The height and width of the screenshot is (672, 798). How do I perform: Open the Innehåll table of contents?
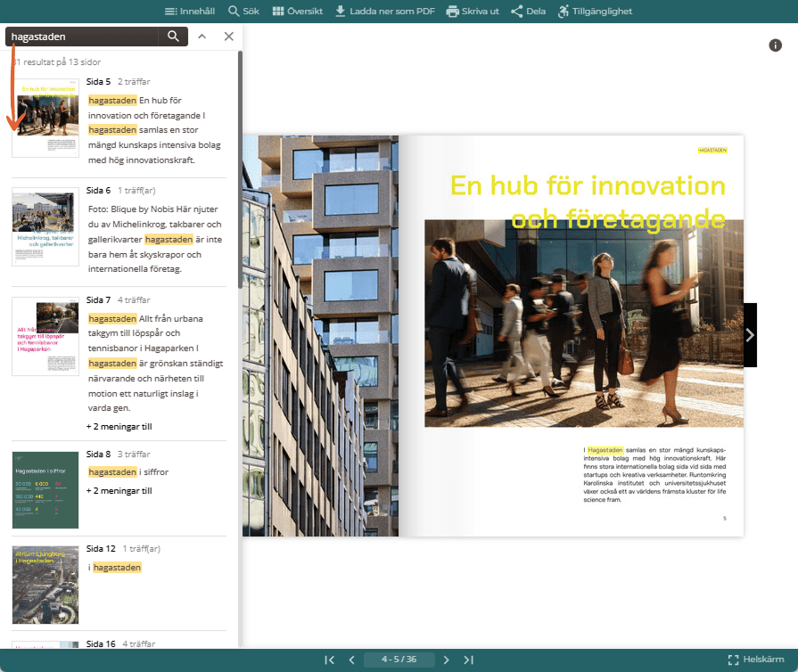(190, 12)
